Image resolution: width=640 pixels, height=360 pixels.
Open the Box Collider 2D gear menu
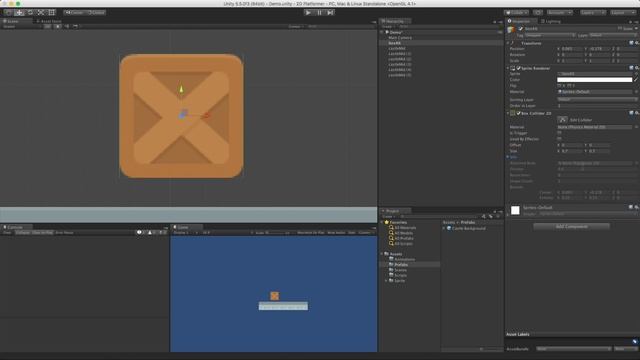coord(637,113)
